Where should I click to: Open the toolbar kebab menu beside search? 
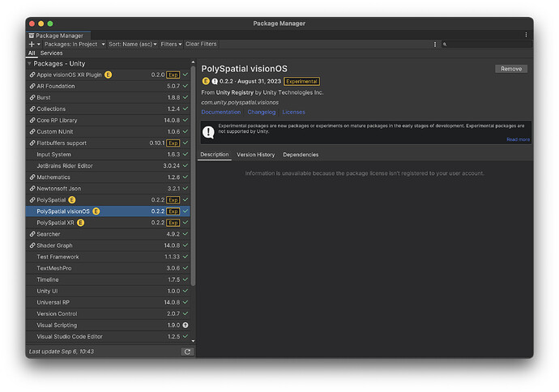click(x=434, y=45)
